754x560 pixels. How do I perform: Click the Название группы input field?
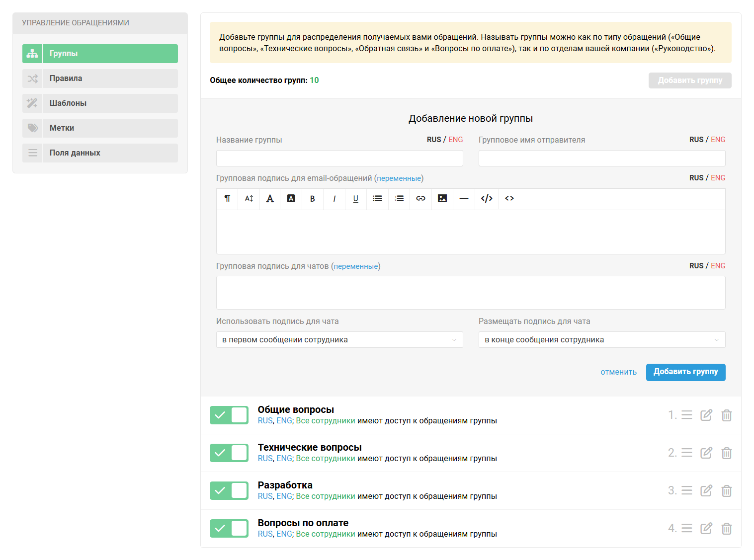click(339, 159)
